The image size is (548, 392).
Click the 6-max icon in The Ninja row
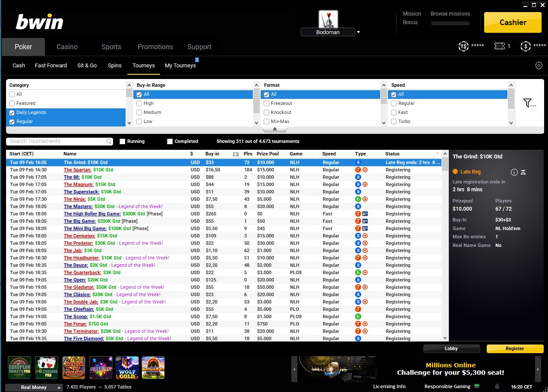(358, 199)
